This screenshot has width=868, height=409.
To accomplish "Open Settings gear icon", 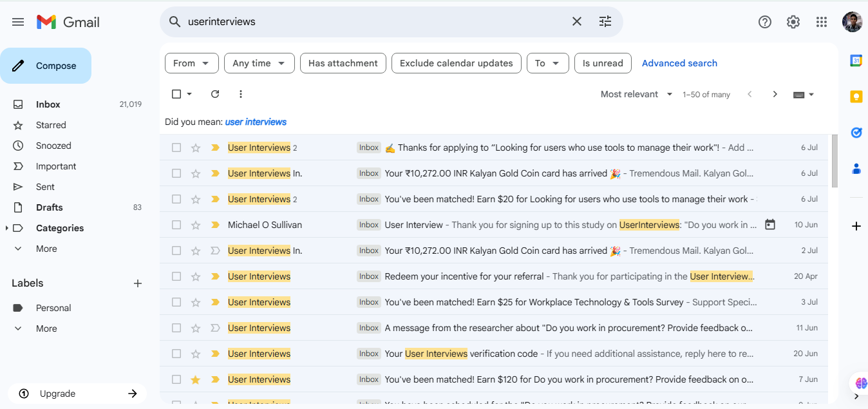I will coord(793,22).
